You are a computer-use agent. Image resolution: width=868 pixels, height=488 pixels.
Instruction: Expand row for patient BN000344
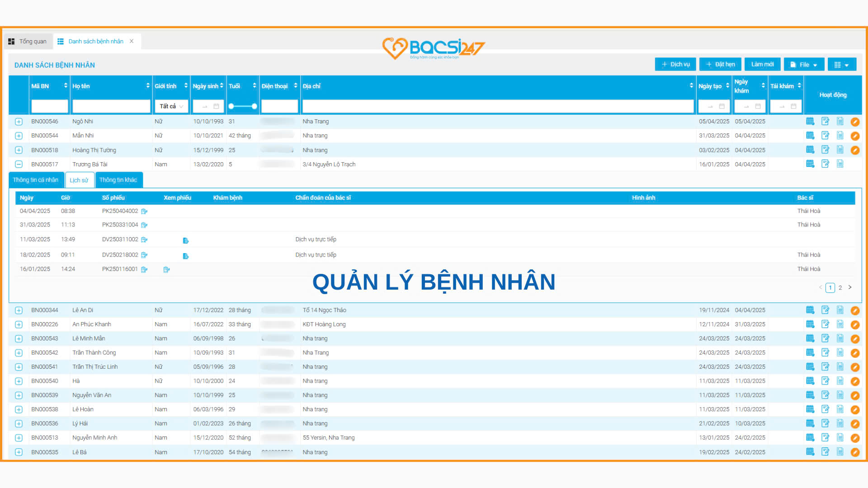19,310
